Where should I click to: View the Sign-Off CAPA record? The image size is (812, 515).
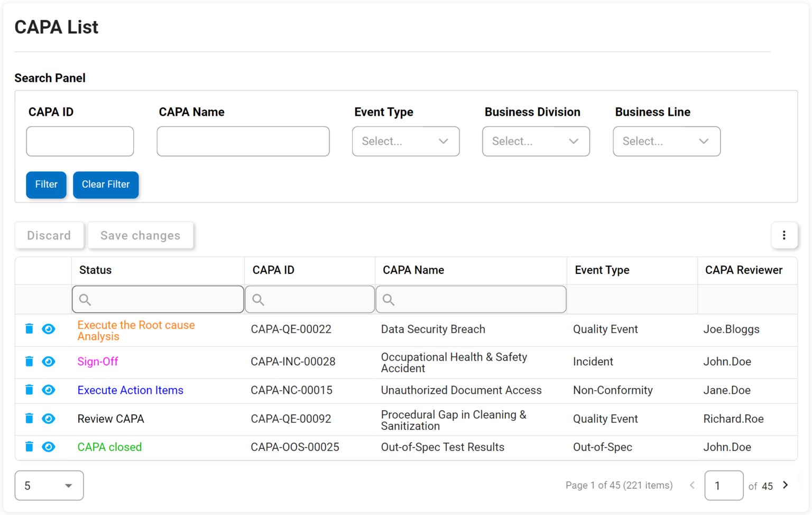[49, 362]
